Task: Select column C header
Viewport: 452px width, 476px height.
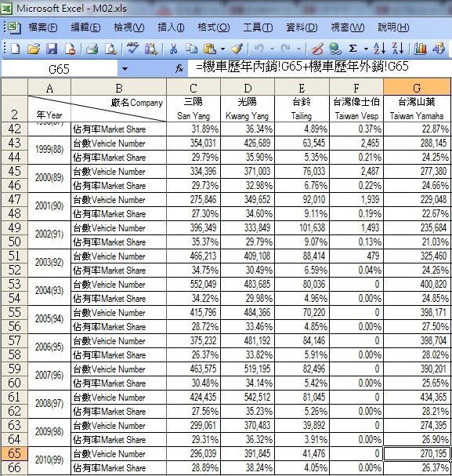Action: click(193, 88)
